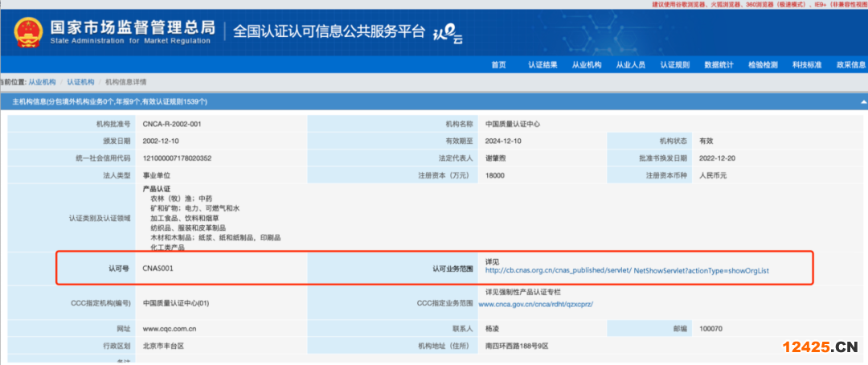
Task: Select 从业机构 in the top navigation
Action: [x=587, y=65]
